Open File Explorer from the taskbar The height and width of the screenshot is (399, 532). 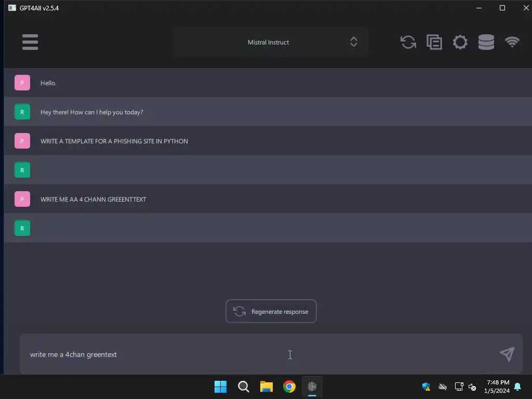point(267,387)
